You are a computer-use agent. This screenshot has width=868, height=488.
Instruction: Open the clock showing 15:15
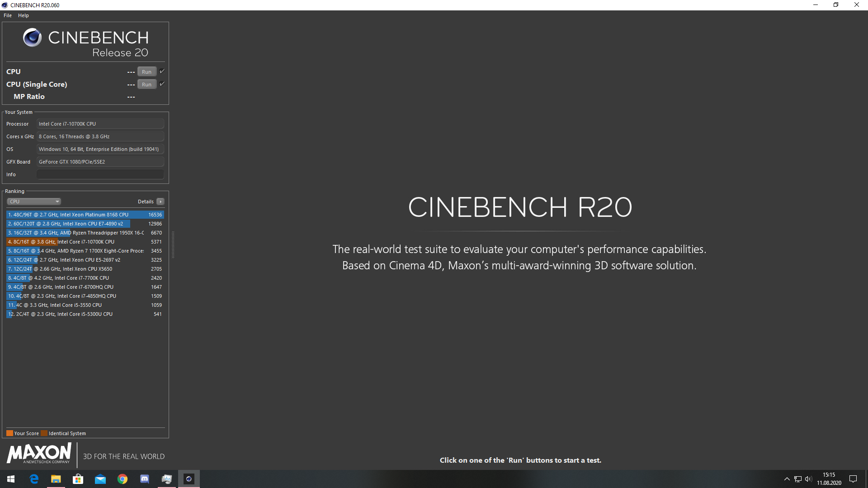(829, 479)
